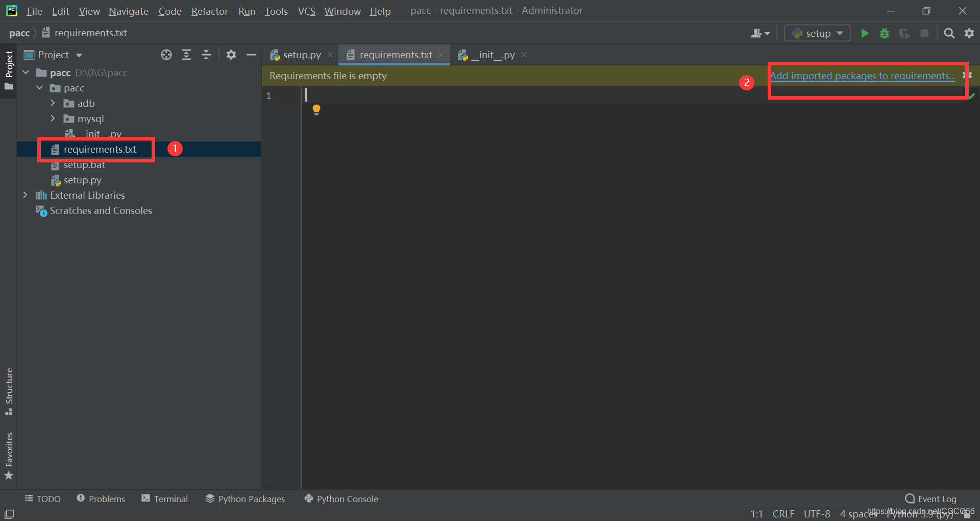Collapse the pacc root project folder

coord(26,73)
